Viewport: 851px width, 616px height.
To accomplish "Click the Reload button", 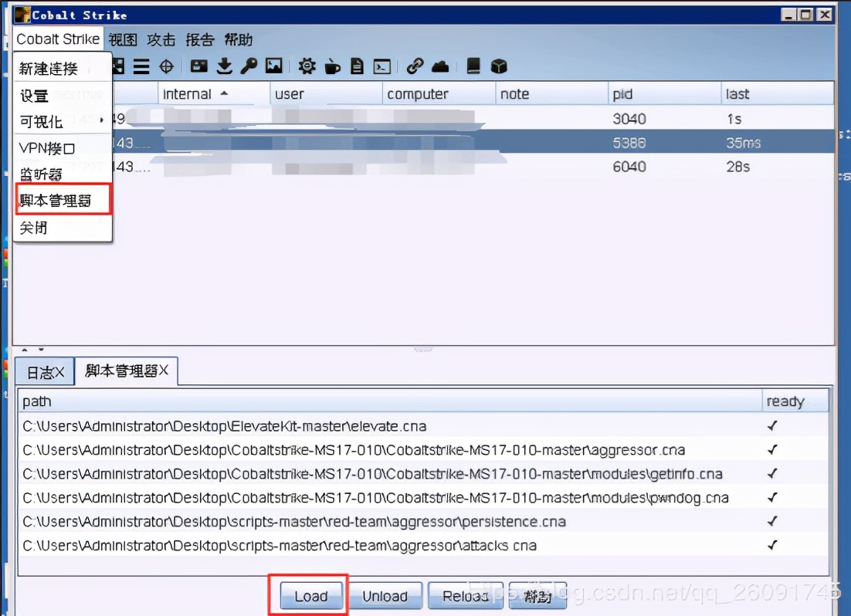I will (466, 596).
